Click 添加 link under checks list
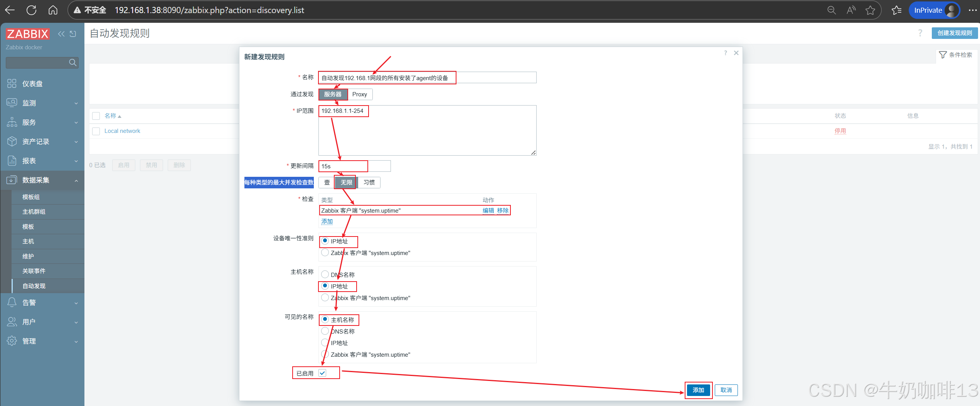This screenshot has height=406, width=980. (x=327, y=221)
